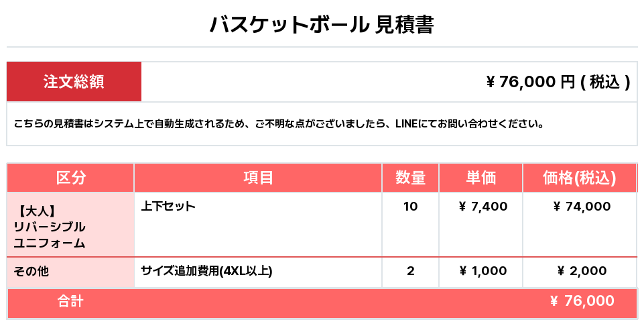Click the 【大人】リバーシブルユニフォーム category cell
This screenshot has width=644, height=326.
pos(70,225)
